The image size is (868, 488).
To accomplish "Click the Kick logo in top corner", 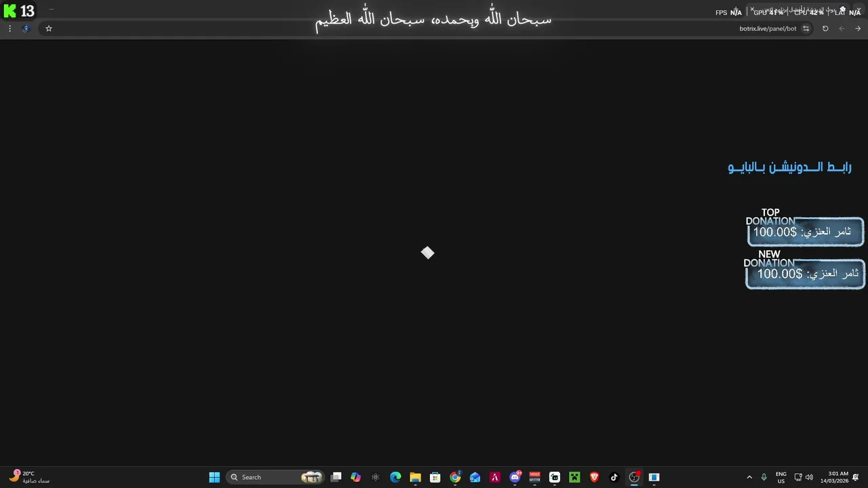I will 10,11.
